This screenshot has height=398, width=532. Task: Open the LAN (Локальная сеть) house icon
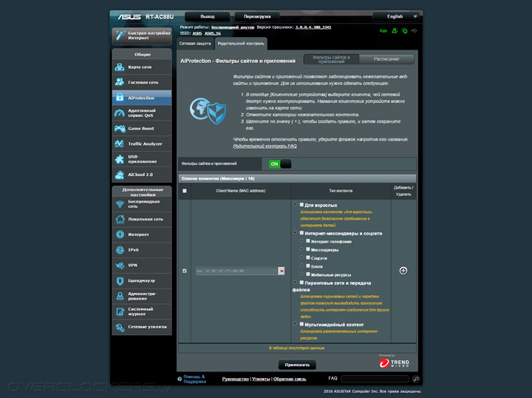point(120,219)
